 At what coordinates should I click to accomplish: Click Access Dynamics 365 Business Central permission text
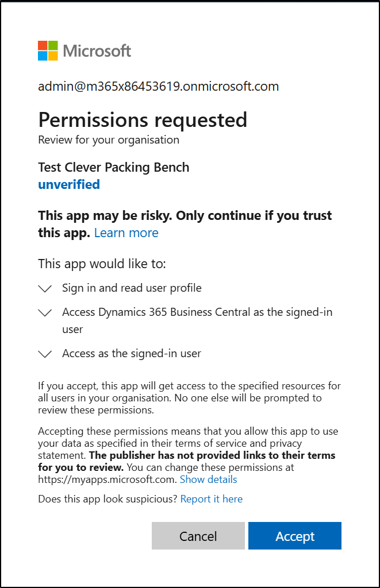click(197, 320)
